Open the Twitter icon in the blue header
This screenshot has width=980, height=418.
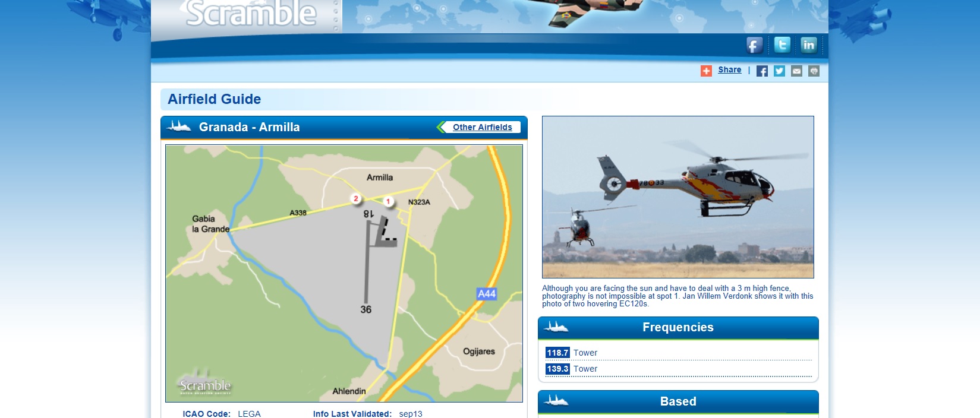[x=782, y=45]
